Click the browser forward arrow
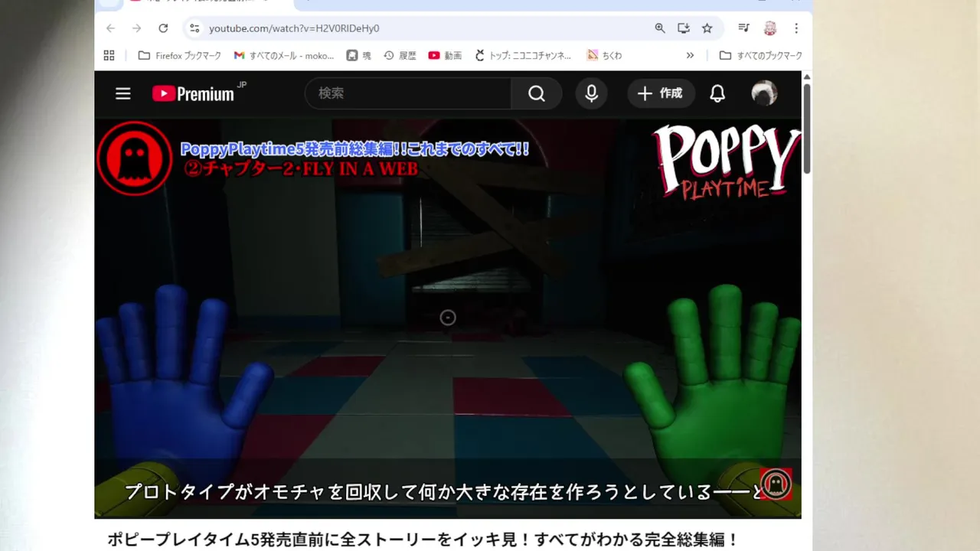Viewport: 980px width, 551px height. 136,28
